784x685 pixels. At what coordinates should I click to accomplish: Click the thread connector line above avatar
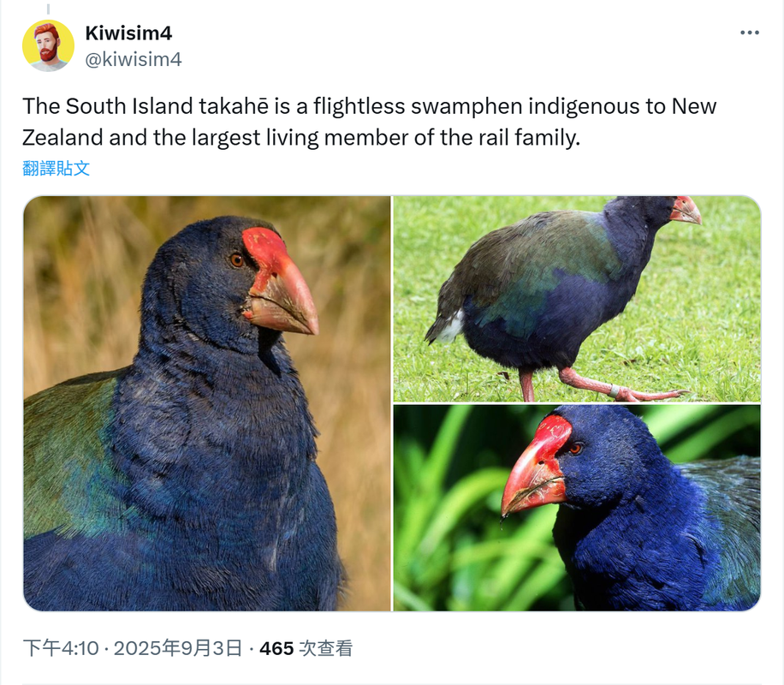(x=48, y=9)
